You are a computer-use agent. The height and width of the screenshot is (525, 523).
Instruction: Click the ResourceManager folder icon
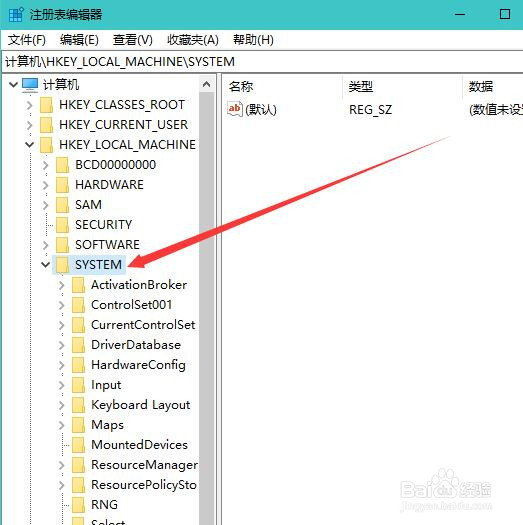tap(79, 465)
